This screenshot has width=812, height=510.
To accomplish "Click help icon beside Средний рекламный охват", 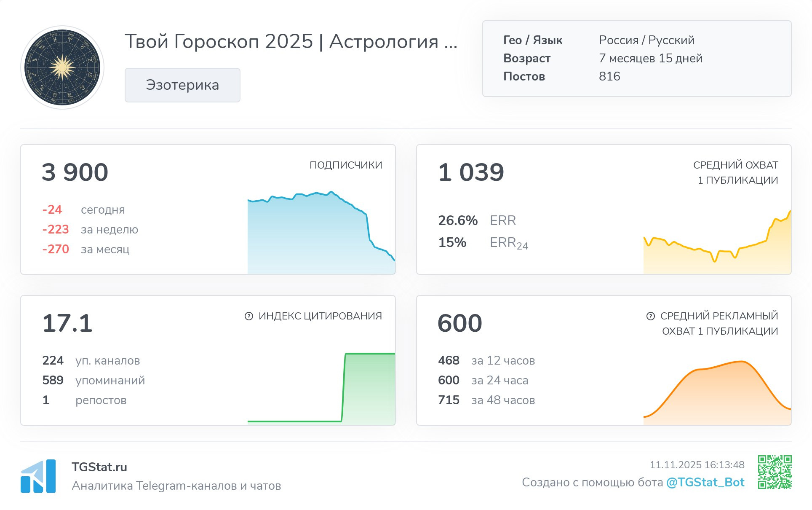I will (650, 316).
